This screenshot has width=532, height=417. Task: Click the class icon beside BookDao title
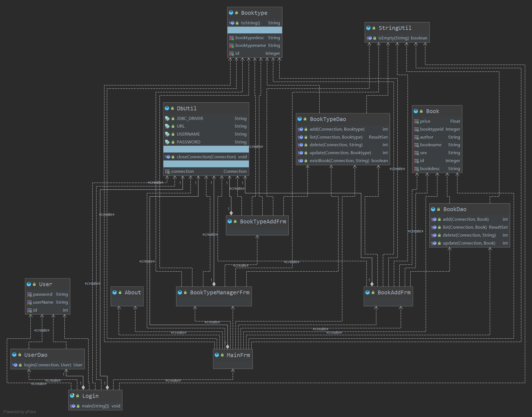433,209
